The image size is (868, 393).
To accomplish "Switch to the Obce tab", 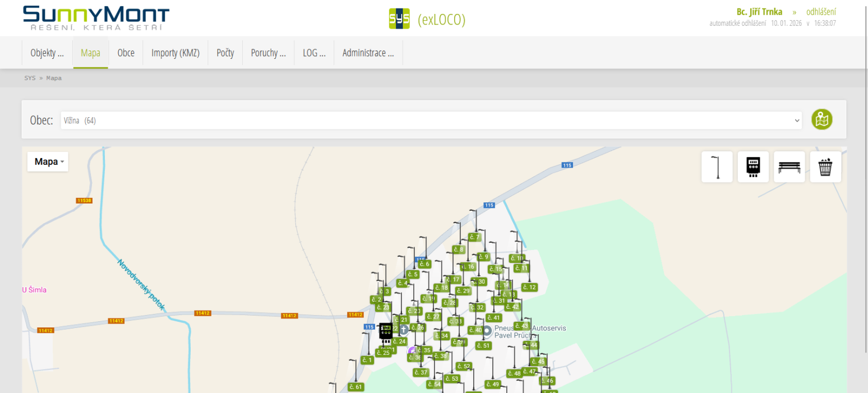I will pyautogui.click(x=126, y=53).
